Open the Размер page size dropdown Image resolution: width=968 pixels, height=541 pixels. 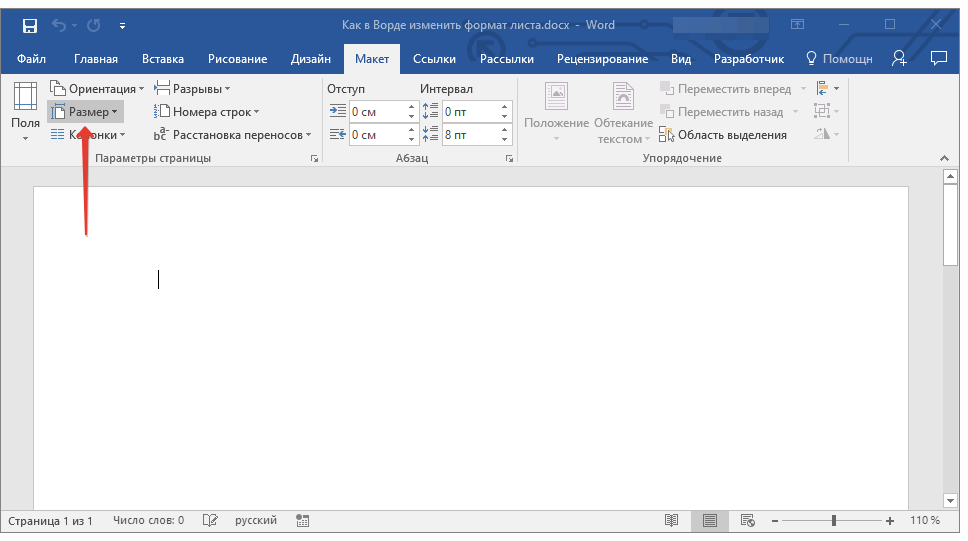[86, 112]
